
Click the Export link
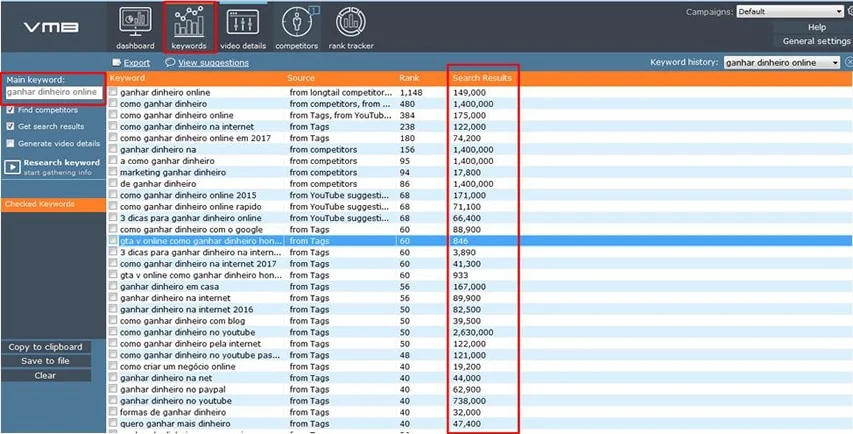[136, 63]
